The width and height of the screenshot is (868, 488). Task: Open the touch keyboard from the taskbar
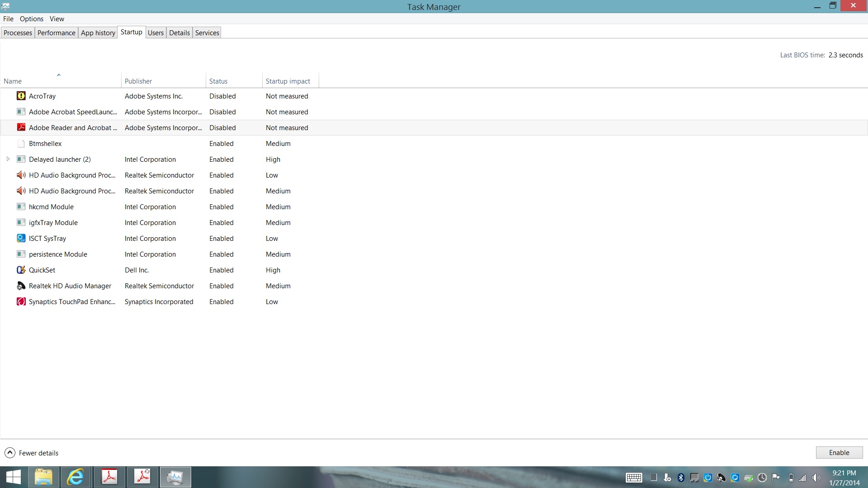(634, 478)
